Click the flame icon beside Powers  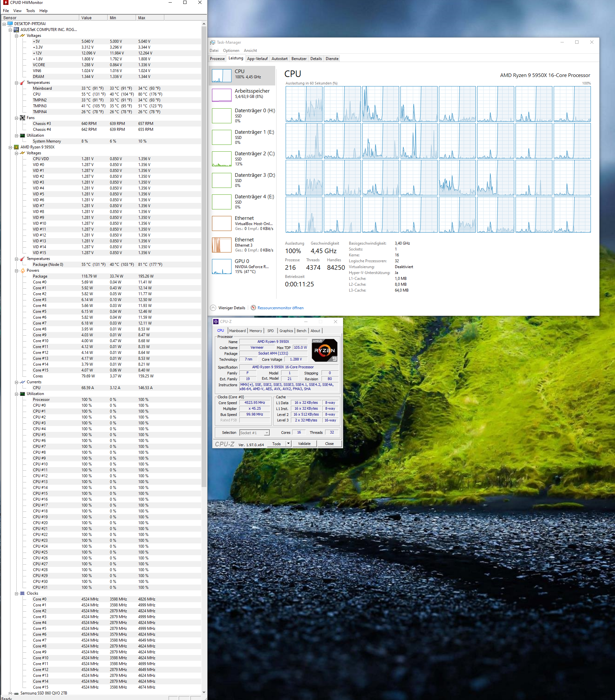pos(22,270)
